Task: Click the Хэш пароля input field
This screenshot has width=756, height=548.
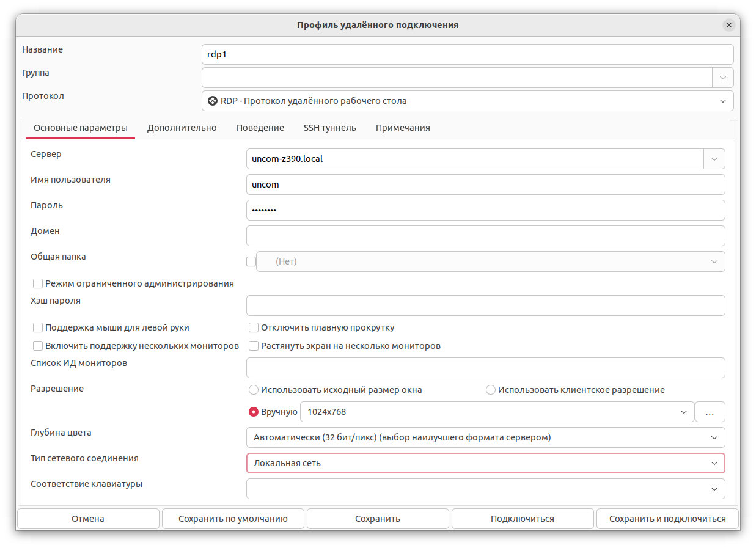Action: [486, 305]
